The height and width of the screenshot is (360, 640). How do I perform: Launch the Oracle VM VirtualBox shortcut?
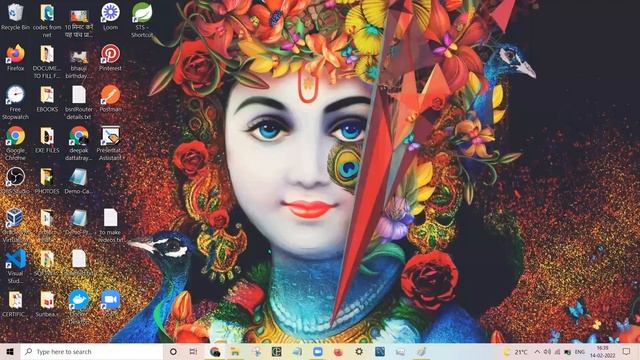pyautogui.click(x=15, y=225)
